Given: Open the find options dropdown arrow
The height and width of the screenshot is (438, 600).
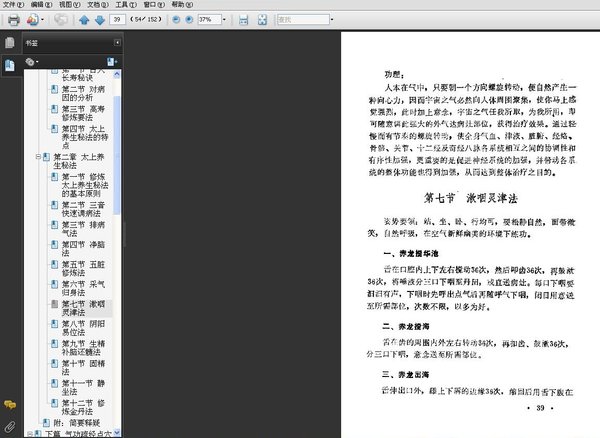Looking at the screenshot, I should [332, 20].
